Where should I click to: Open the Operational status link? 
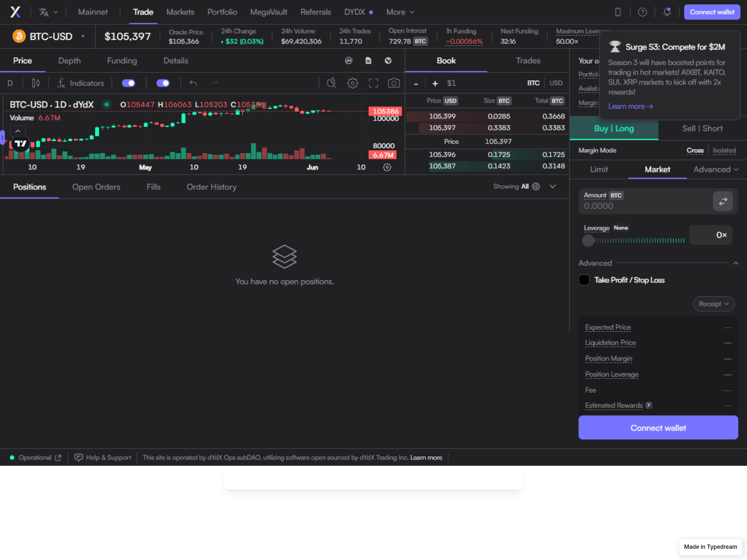pyautogui.click(x=35, y=457)
